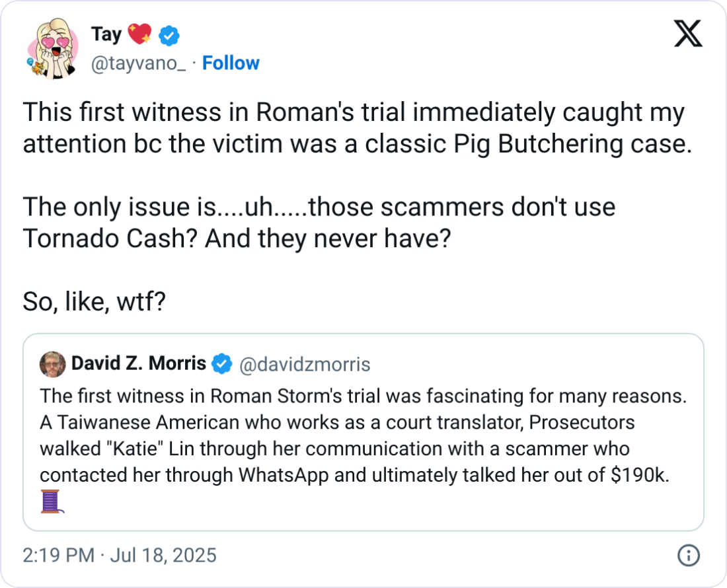
Task: Click David Z. Morris's verified badge
Action: point(221,363)
